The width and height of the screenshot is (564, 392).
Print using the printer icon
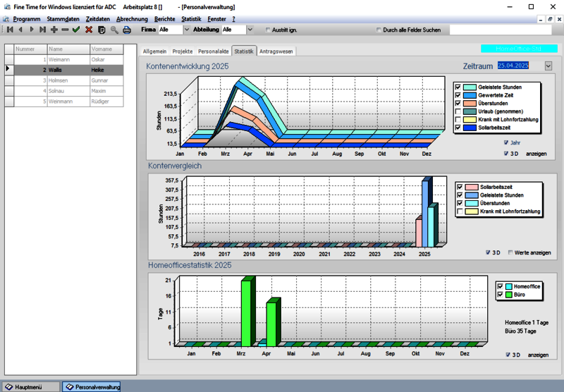tap(127, 30)
